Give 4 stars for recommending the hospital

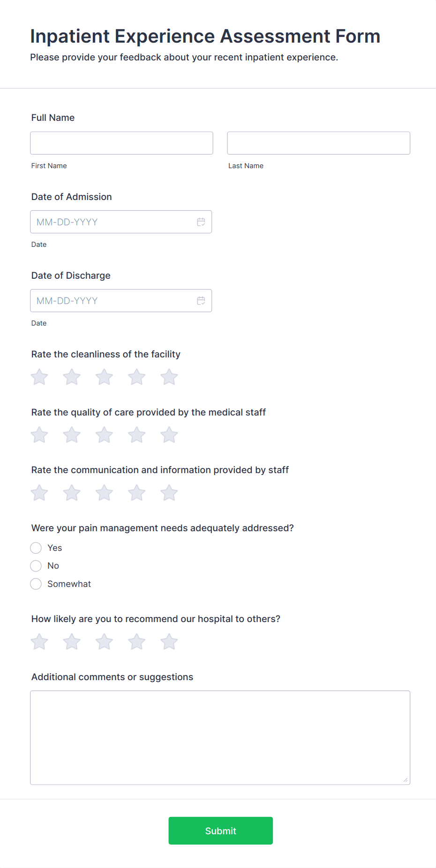pyautogui.click(x=136, y=641)
